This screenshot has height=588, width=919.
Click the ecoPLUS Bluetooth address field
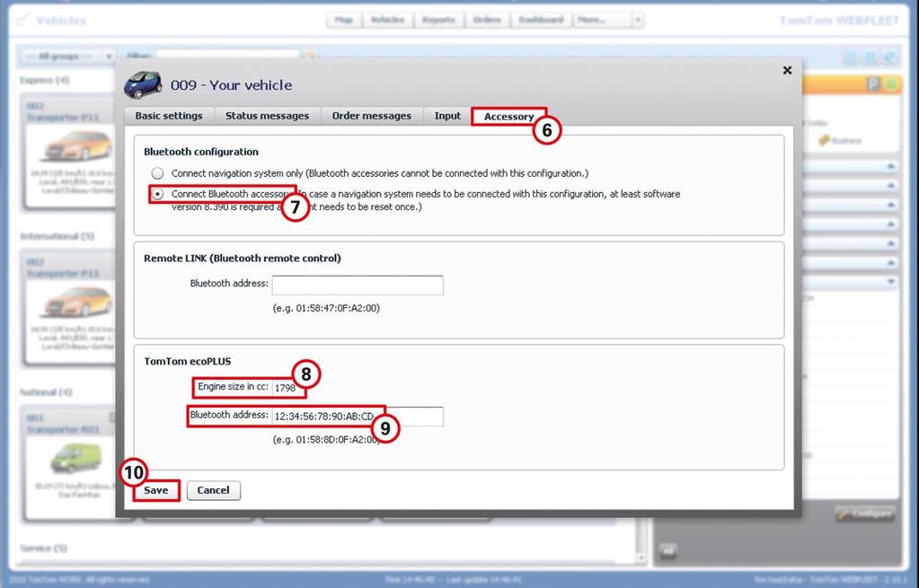click(358, 417)
